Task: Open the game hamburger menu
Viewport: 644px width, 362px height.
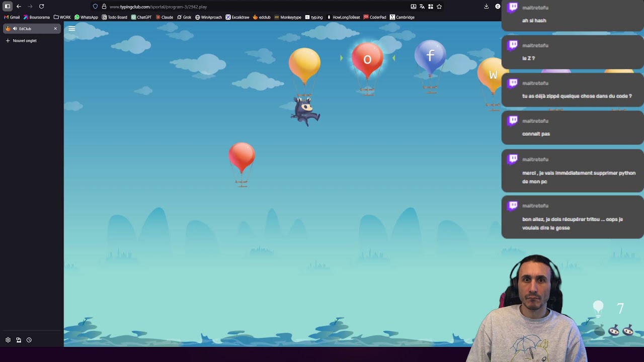Action: tap(71, 29)
